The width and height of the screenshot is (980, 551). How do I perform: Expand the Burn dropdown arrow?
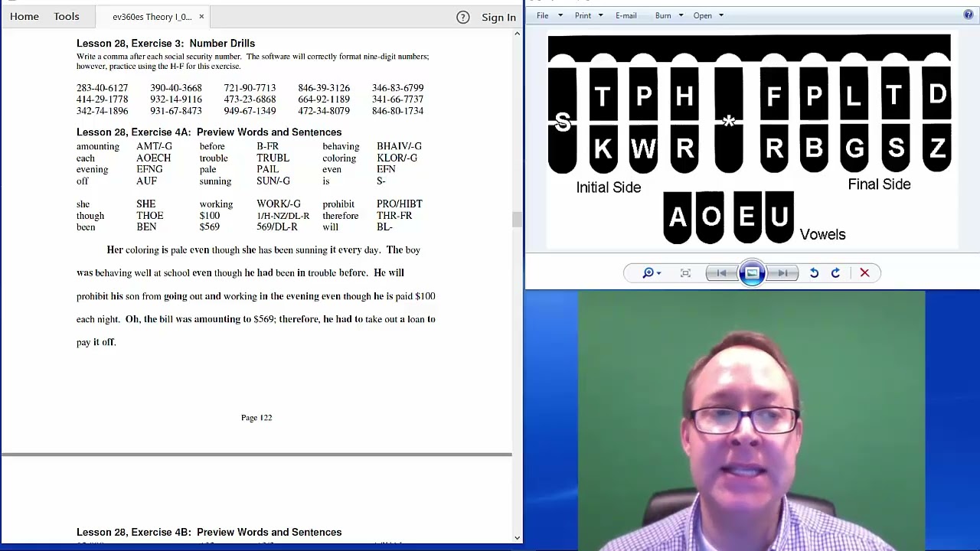681,15
